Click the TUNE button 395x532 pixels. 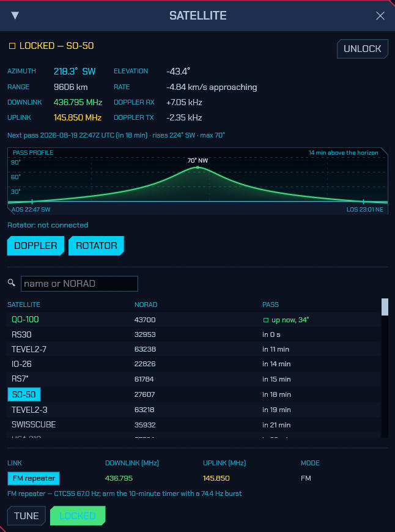coord(26,515)
